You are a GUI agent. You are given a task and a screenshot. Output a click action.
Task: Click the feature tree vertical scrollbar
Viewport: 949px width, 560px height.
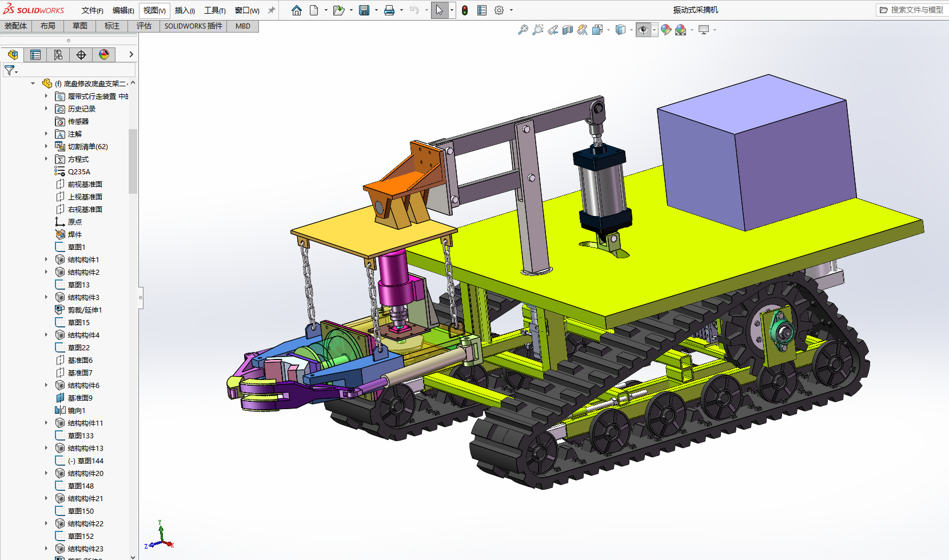(133, 161)
